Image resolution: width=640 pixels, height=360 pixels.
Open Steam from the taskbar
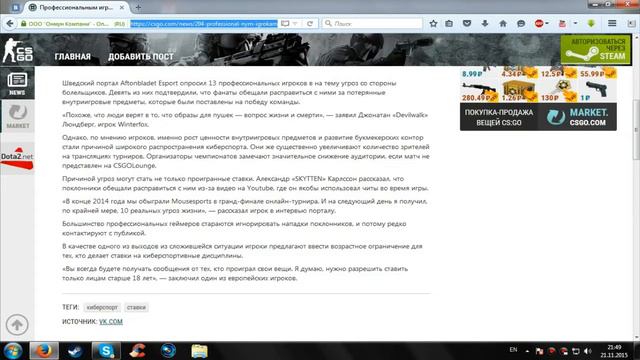(75, 351)
